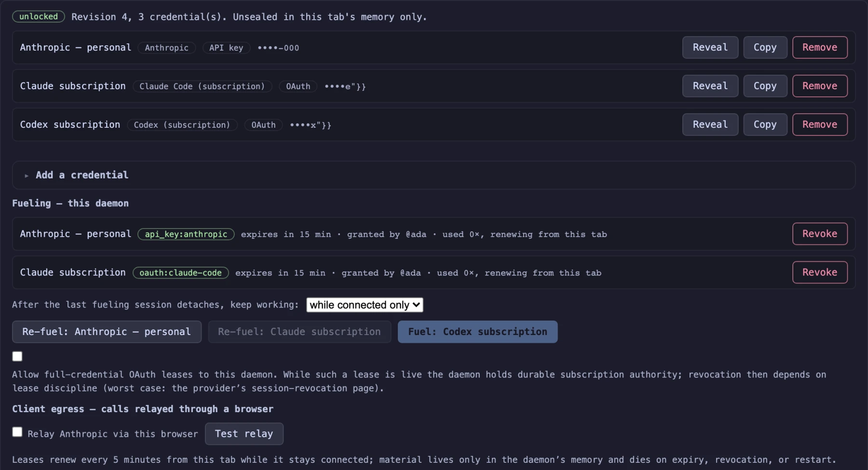This screenshot has height=470, width=868.
Task: Click the 'Fueling — this daemon' heading
Action: (70, 203)
